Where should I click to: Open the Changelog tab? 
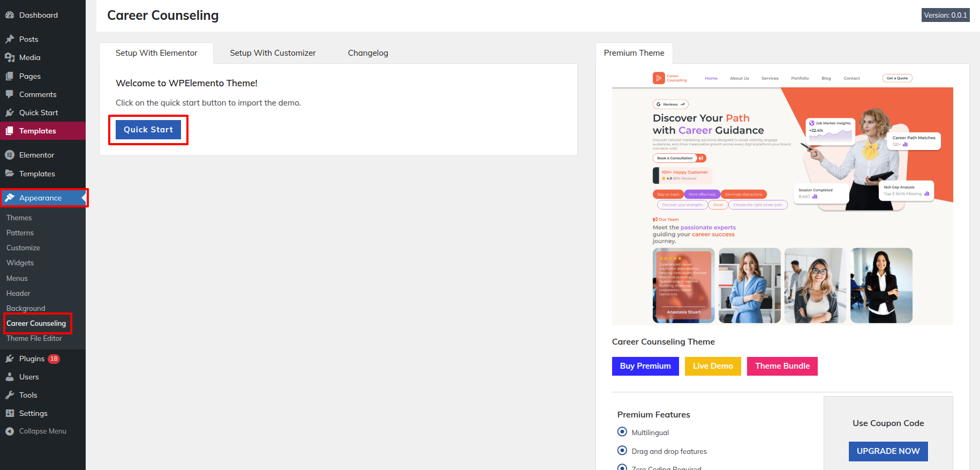pyautogui.click(x=368, y=53)
